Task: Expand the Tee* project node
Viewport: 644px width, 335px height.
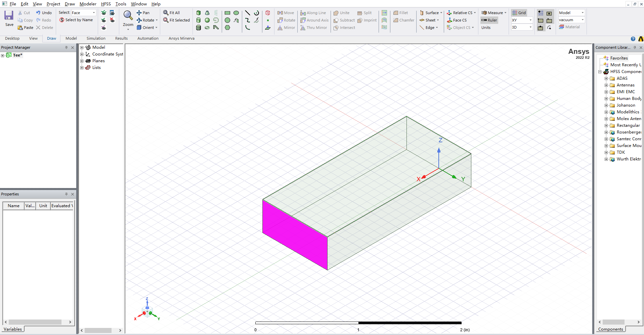Action: click(2, 55)
